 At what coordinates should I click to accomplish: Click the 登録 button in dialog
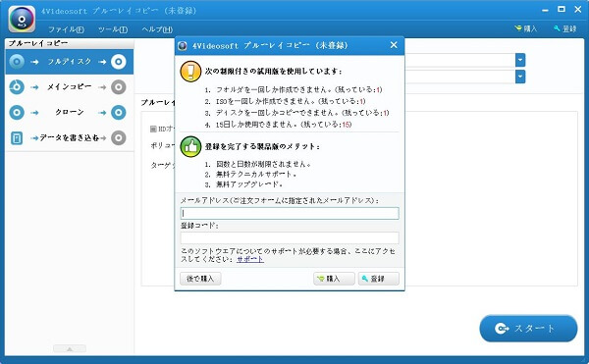click(x=378, y=279)
